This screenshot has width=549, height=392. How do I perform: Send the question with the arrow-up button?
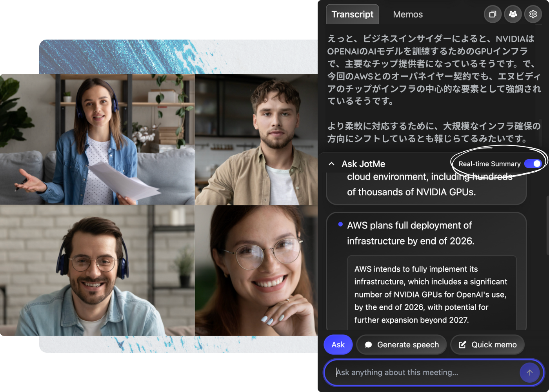[529, 372]
